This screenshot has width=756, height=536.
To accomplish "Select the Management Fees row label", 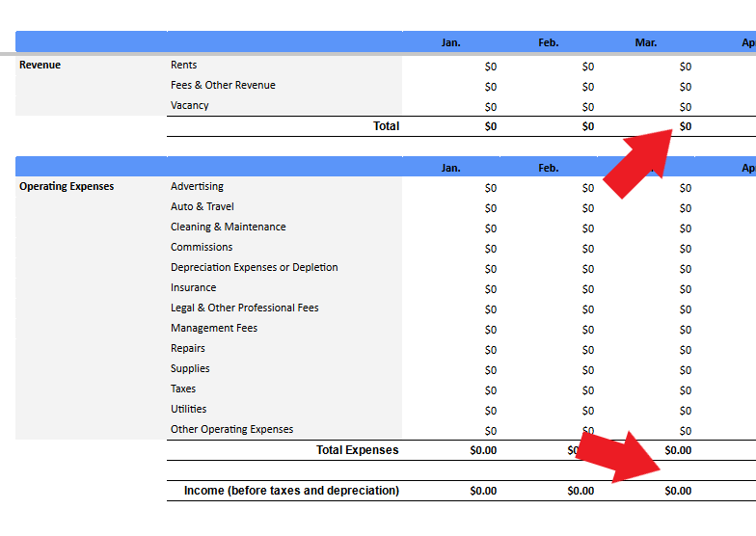I will (214, 328).
